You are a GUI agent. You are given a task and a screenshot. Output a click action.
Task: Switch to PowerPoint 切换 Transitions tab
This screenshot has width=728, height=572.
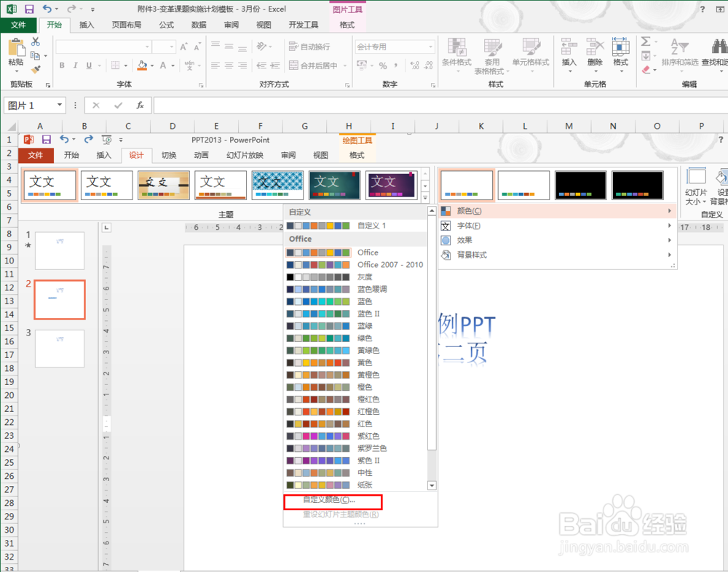coord(169,155)
